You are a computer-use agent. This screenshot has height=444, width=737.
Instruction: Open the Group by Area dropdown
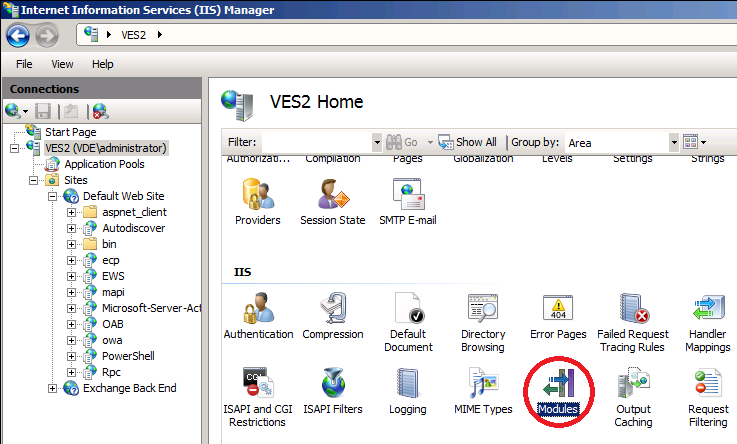coord(674,142)
